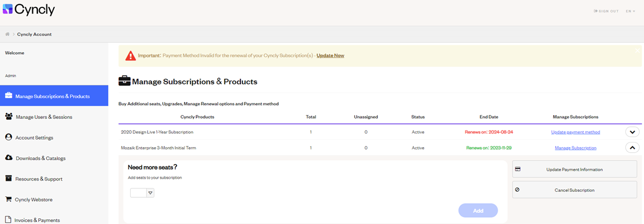Click the Renews on: 2023-11-29 date

coord(489,148)
